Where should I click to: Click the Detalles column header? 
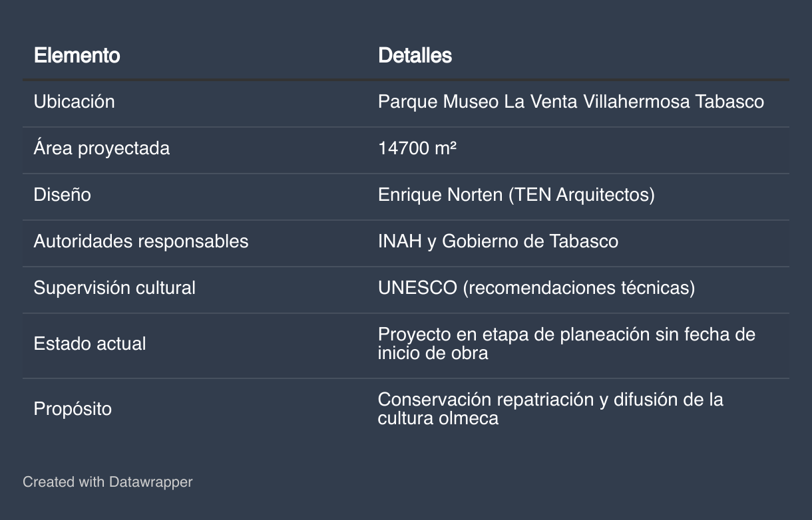pyautogui.click(x=415, y=55)
